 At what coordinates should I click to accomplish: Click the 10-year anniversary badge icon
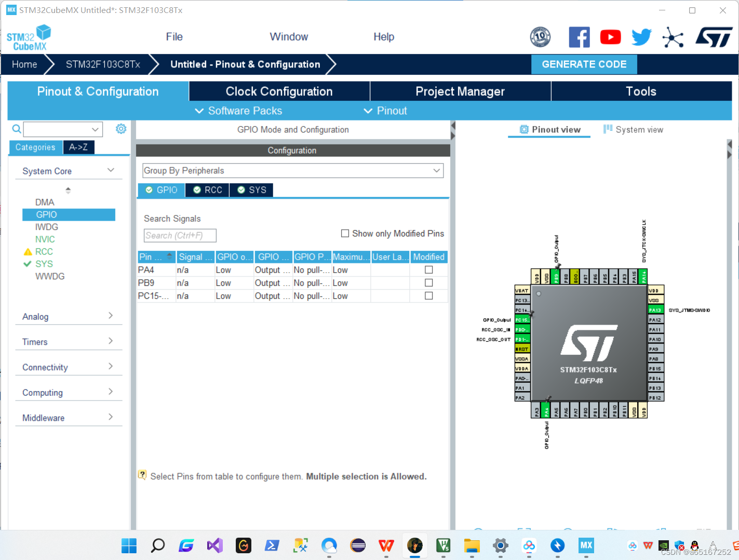coord(540,37)
